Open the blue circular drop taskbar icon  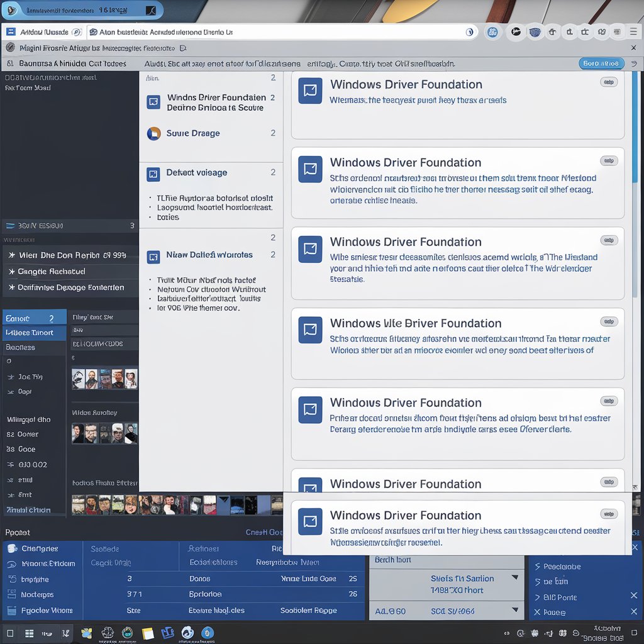208,633
